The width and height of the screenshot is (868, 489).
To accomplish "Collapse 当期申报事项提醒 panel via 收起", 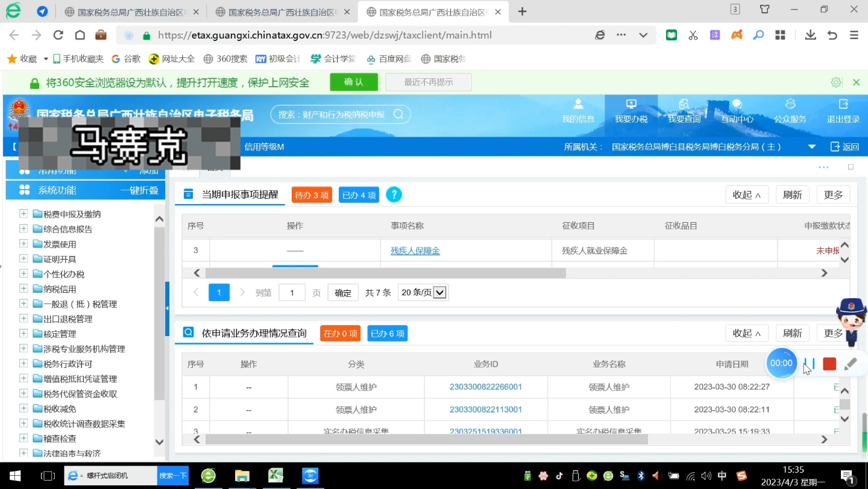I will [746, 195].
